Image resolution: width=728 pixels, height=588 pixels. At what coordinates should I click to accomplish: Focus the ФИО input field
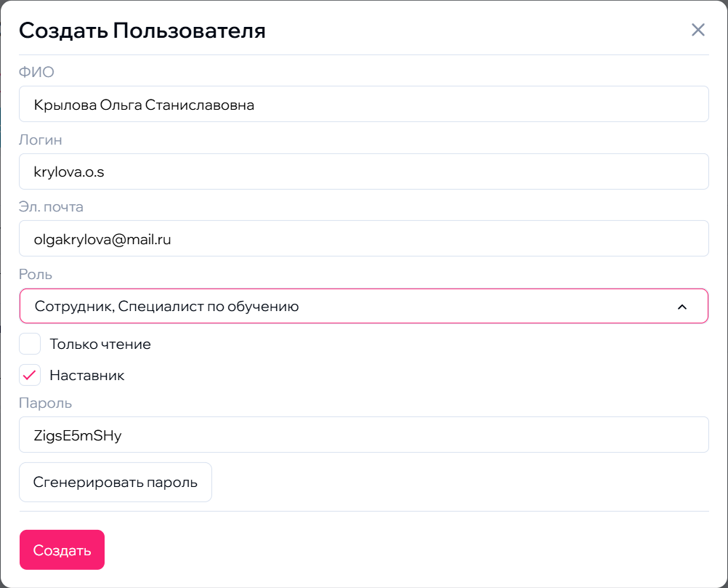coord(363,105)
